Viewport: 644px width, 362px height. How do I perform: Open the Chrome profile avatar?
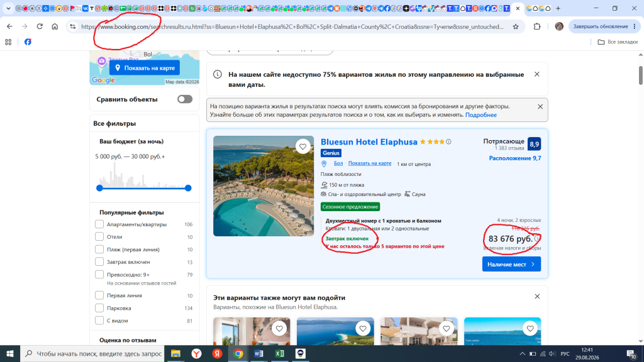coord(559,26)
